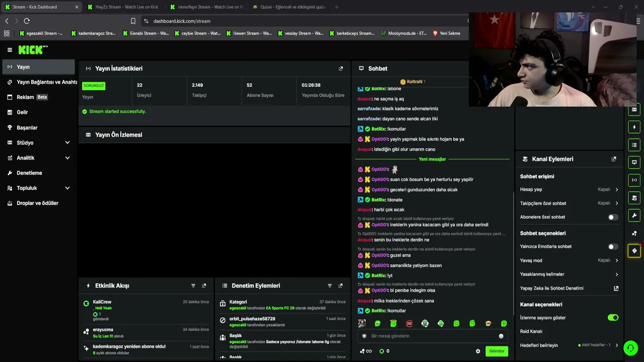This screenshot has height=362, width=644.
Task: Click the stream broadcast icon in right sidebar
Action: (634, 180)
